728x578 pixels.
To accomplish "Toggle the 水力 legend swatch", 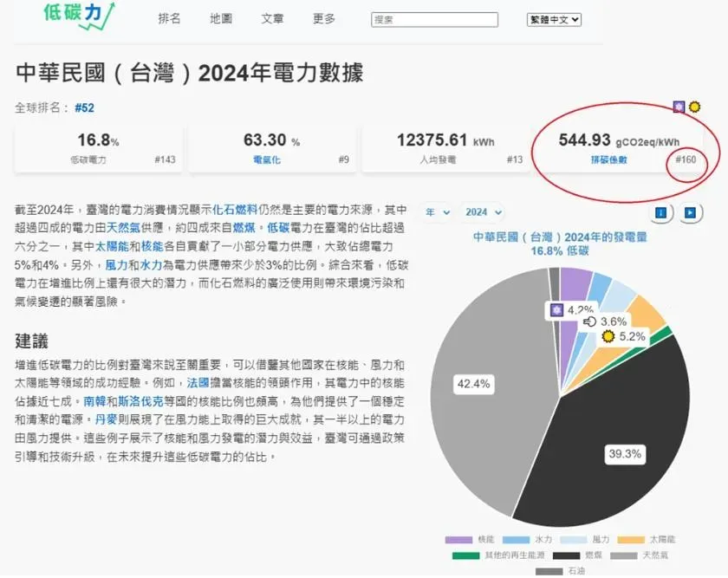I will [516, 540].
